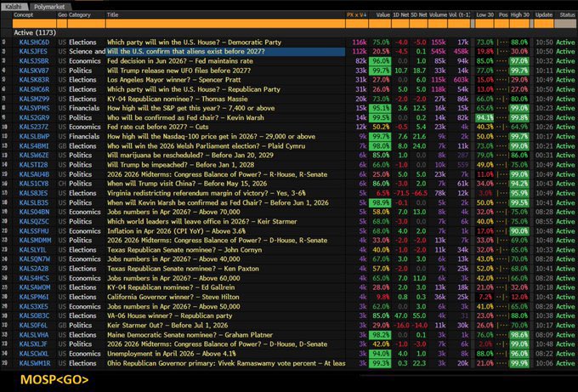Open ticker KALSAU4B
This screenshot has width=578, height=392.
(34, 174)
